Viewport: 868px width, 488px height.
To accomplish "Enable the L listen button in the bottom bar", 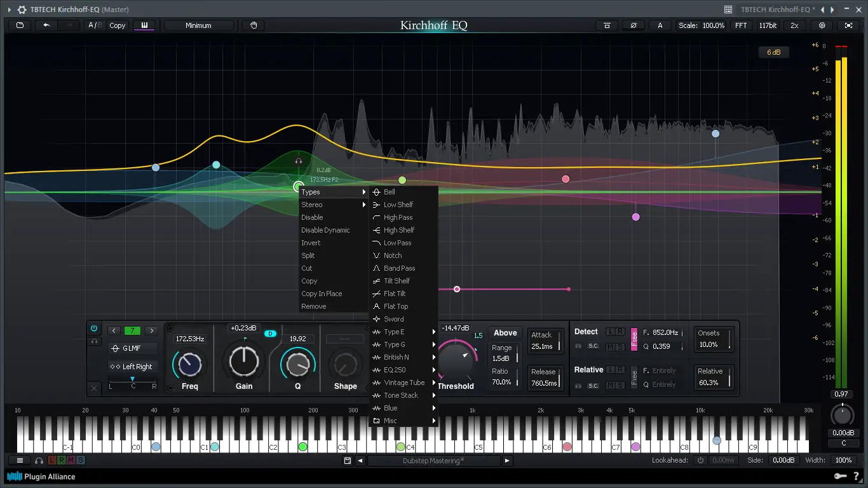I will (x=52, y=461).
